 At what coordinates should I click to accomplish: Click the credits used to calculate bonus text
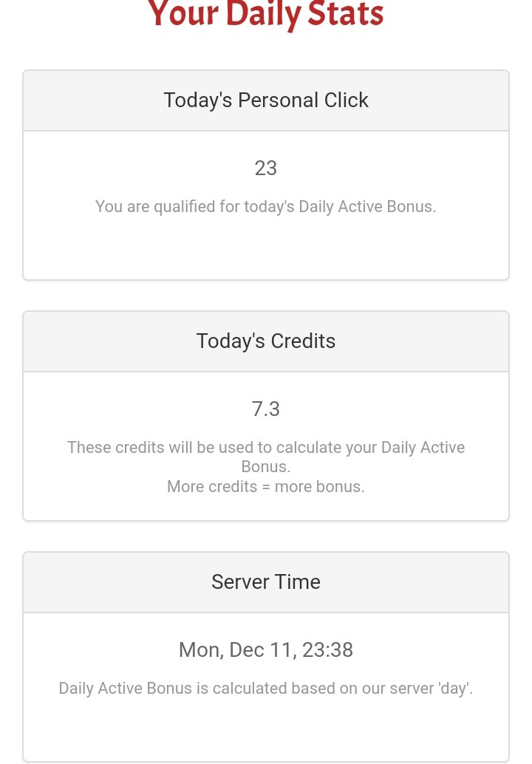266,457
